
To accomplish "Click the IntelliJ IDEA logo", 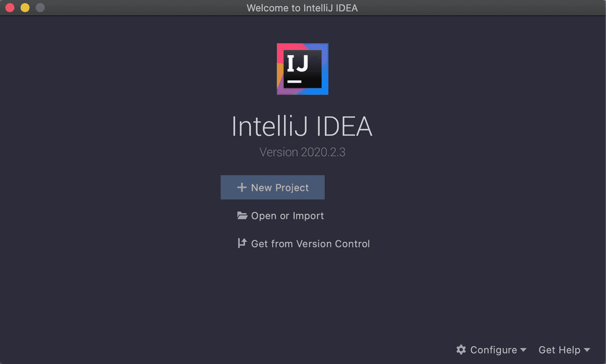I will click(302, 69).
